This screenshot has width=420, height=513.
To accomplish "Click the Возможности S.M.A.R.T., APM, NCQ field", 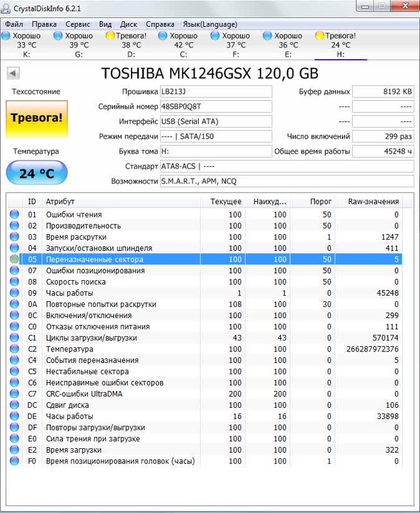I will 287,181.
